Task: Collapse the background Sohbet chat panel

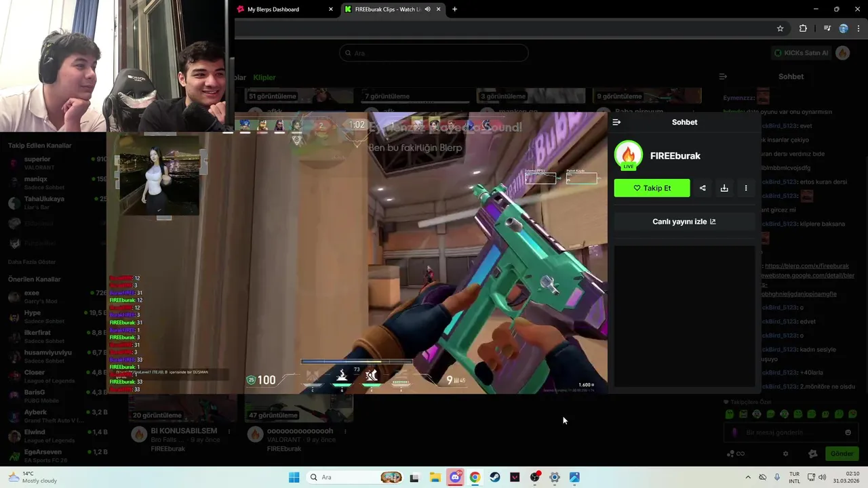Action: coord(723,77)
